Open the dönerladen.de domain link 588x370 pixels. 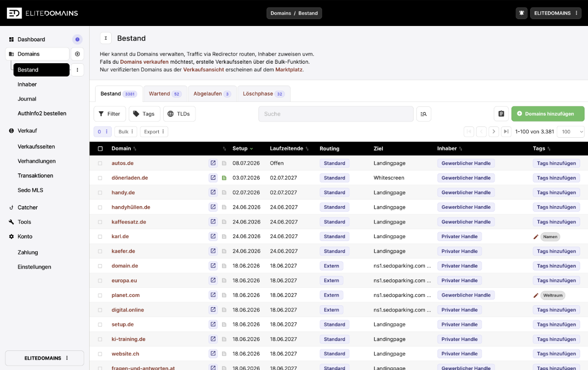tap(130, 178)
